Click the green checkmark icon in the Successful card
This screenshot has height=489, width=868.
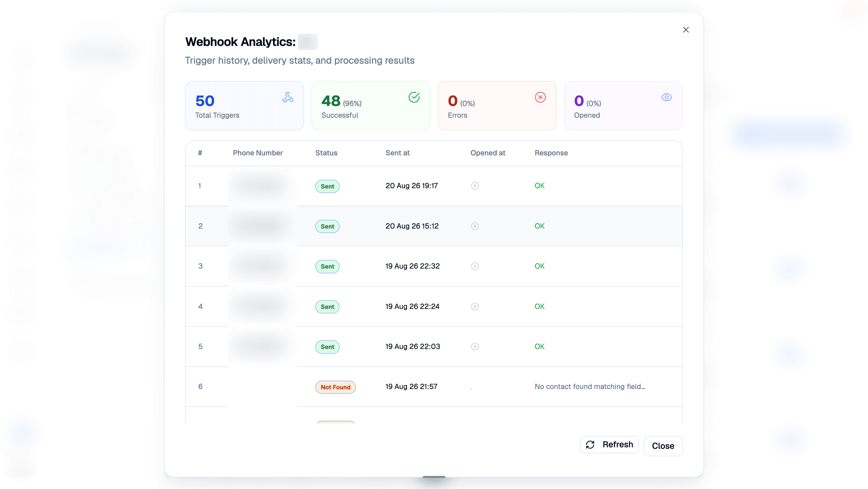point(414,97)
